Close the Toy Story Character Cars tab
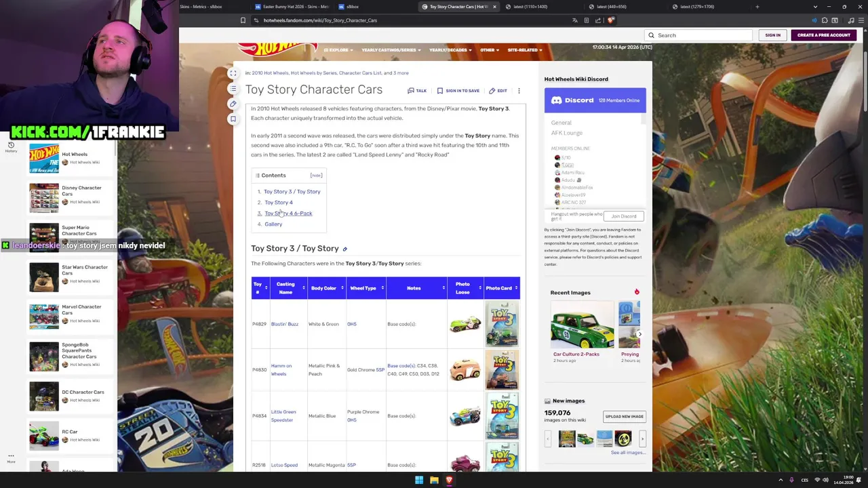Viewport: 868px width, 488px height. point(494,7)
